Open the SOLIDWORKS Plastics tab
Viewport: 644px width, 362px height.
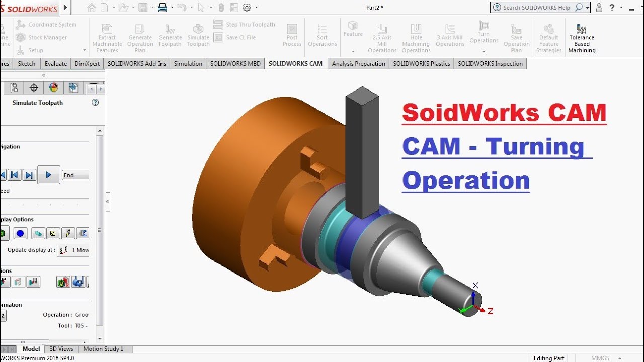(422, 64)
